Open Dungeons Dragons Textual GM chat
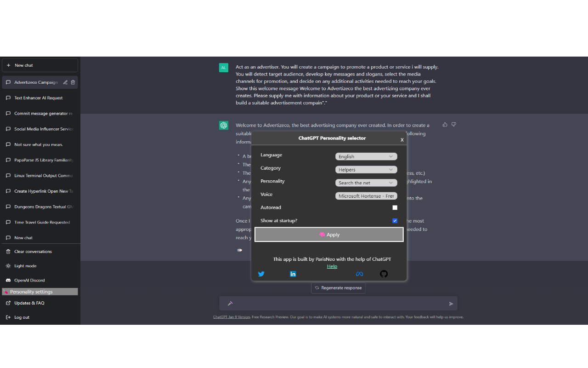This screenshot has width=588, height=368. tap(40, 207)
